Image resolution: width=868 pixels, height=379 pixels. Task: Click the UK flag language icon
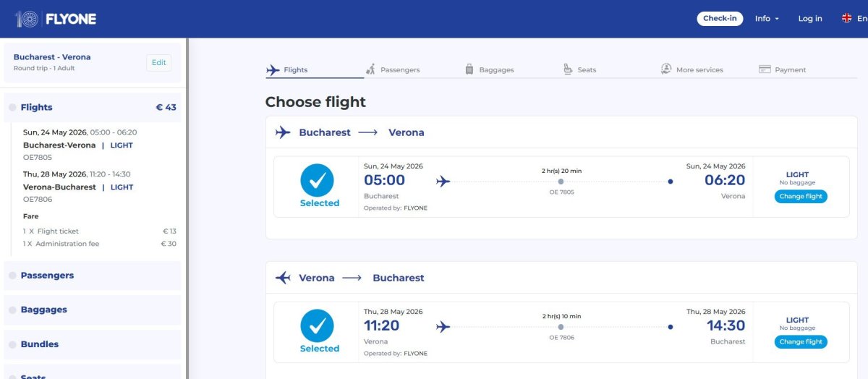pos(846,18)
